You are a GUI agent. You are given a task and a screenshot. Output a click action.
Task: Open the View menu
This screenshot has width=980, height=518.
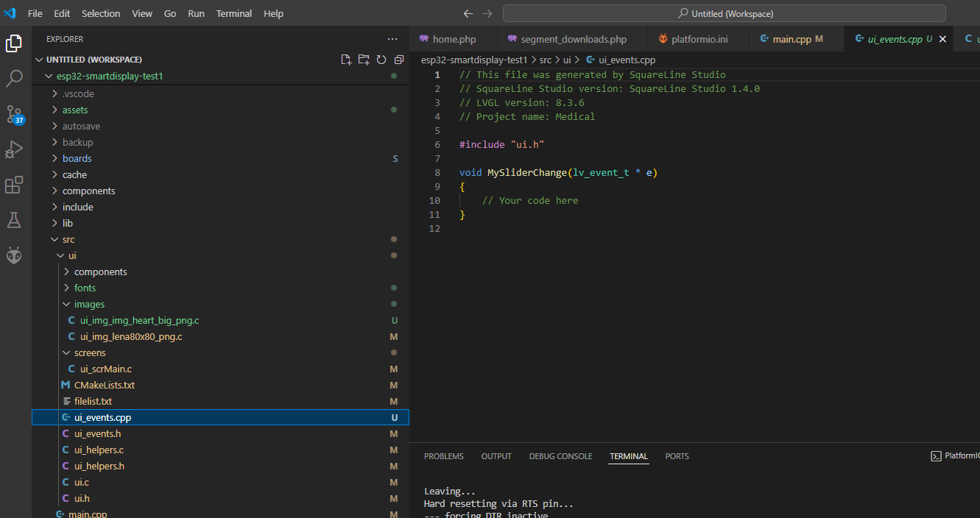(142, 13)
